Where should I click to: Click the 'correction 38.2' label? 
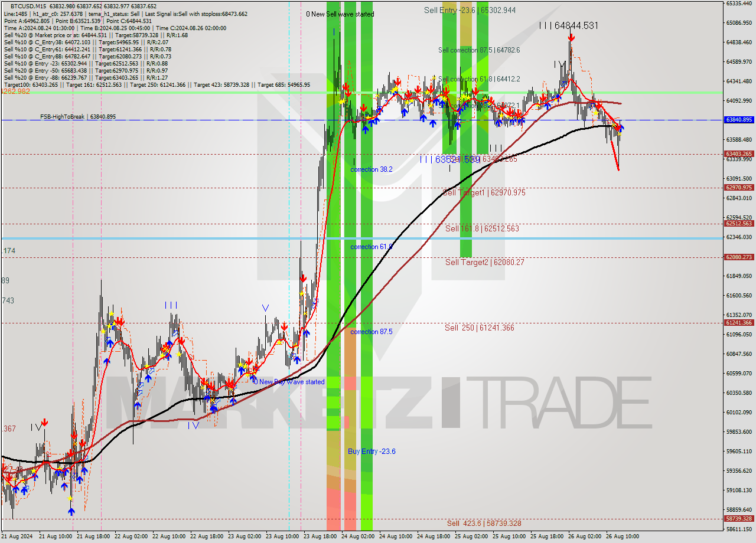point(372,169)
